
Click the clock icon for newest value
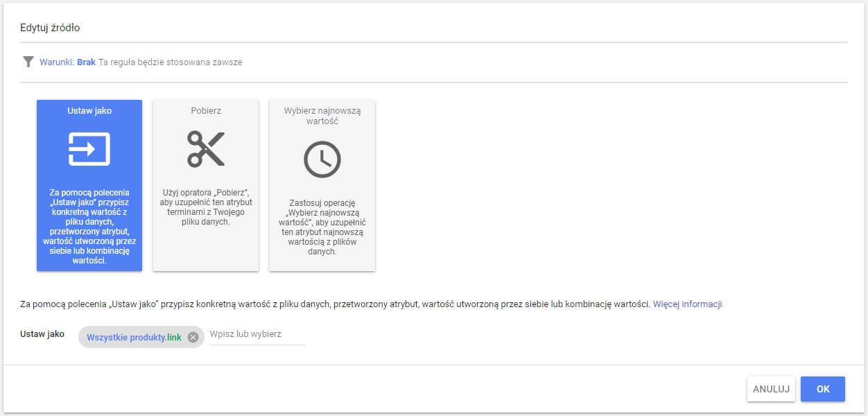[x=322, y=159]
